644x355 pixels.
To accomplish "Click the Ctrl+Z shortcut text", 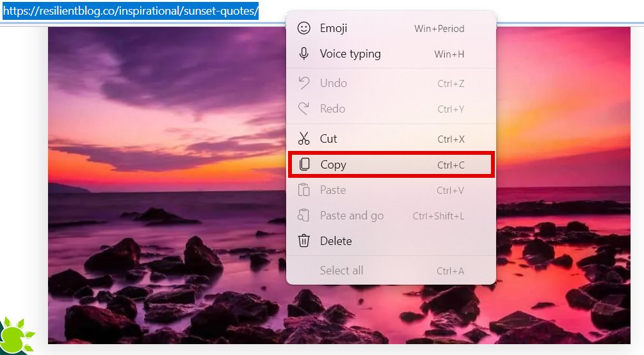I will click(x=451, y=84).
